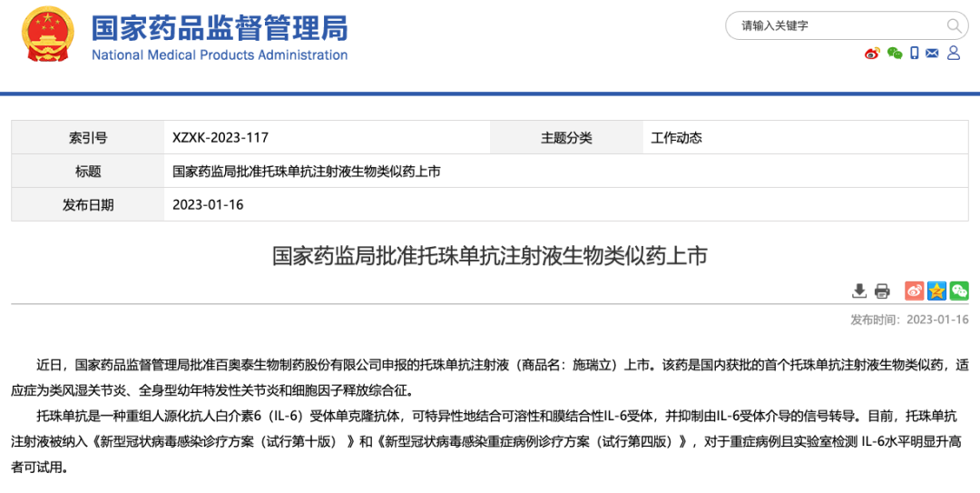Viewport: 980px width, 493px height.
Task: Open the WeChat icon in header
Action: [x=895, y=54]
